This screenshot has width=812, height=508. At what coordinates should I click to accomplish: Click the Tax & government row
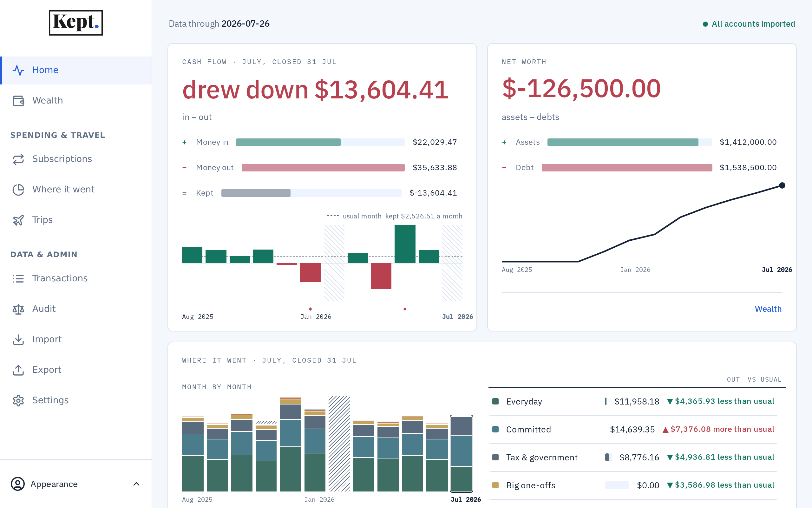pyautogui.click(x=633, y=457)
